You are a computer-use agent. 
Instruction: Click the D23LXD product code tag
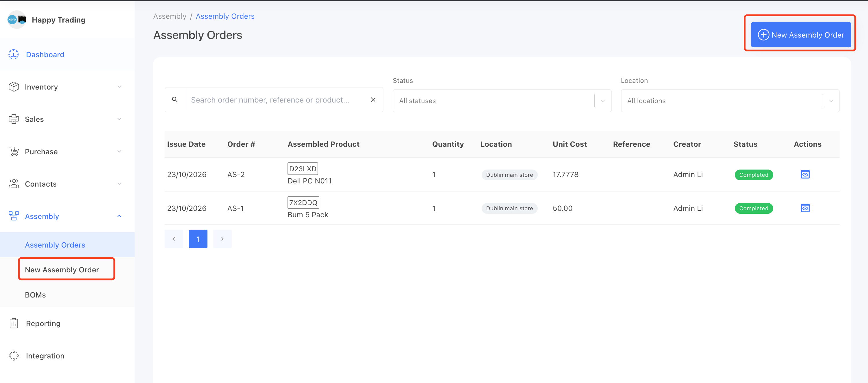click(x=303, y=169)
